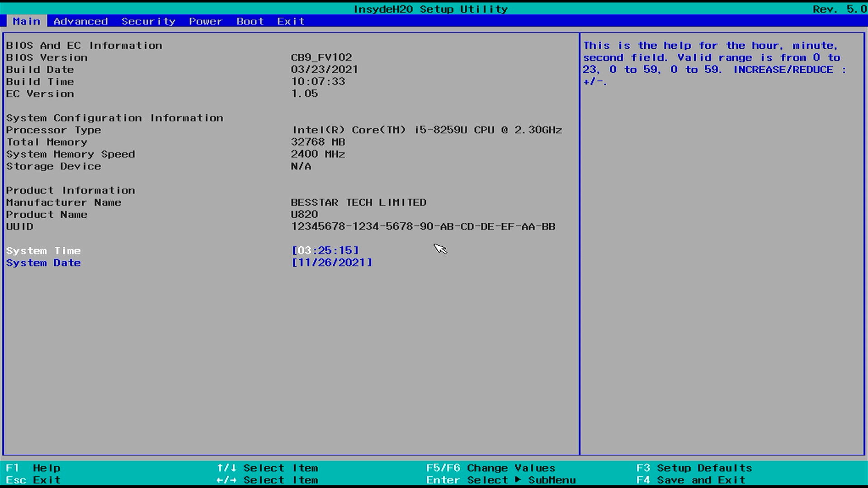Click F4 Save and Exit shortcut
868x488 pixels.
(x=690, y=480)
